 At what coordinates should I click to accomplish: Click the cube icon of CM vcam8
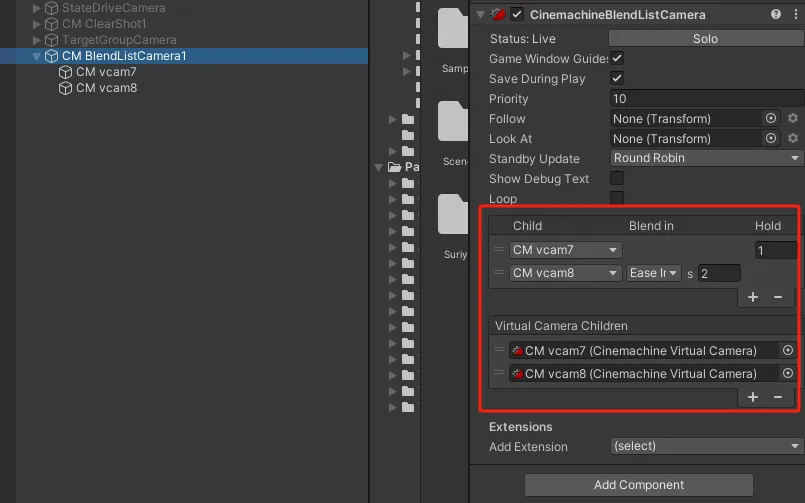click(x=65, y=88)
